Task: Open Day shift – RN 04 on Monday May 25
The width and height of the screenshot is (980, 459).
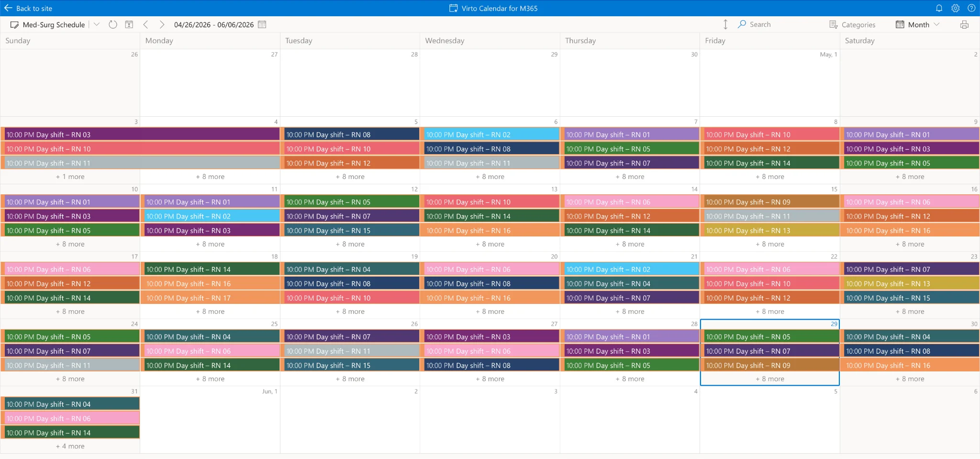Action: pos(210,337)
